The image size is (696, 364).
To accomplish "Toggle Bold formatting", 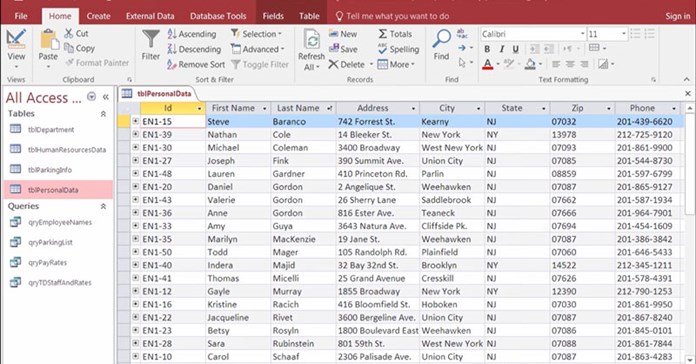I will pos(487,49).
